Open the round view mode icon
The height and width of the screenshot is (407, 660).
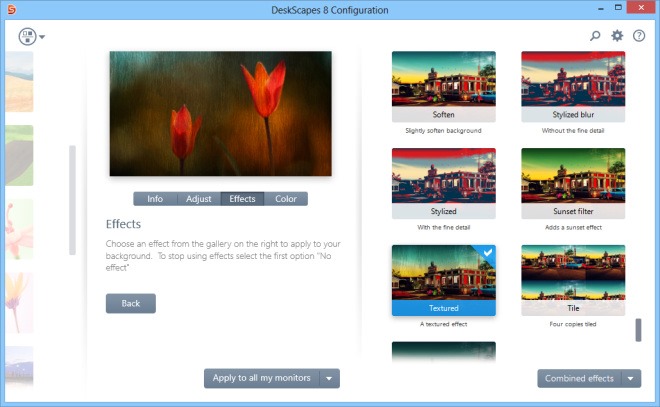point(27,37)
